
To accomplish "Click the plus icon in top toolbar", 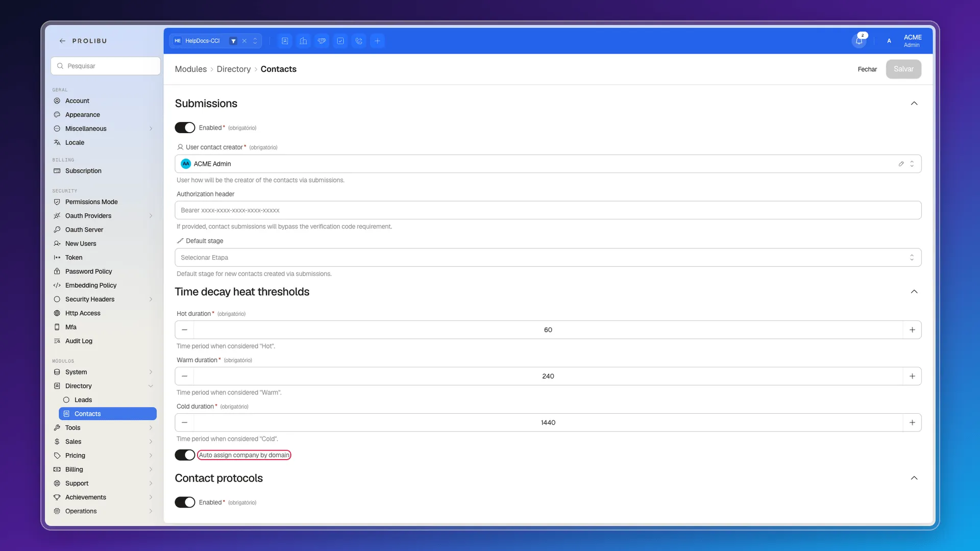I will (377, 41).
